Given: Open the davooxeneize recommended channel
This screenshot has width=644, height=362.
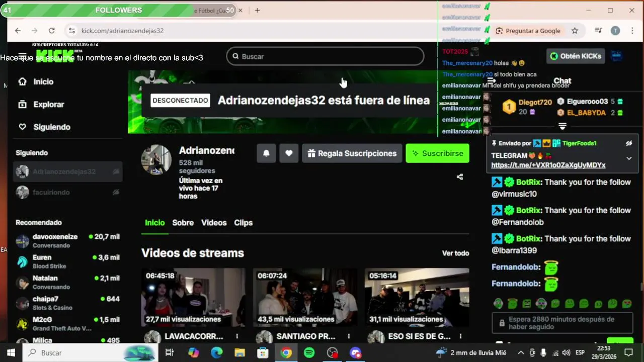Looking at the screenshot, I should coord(67,241).
